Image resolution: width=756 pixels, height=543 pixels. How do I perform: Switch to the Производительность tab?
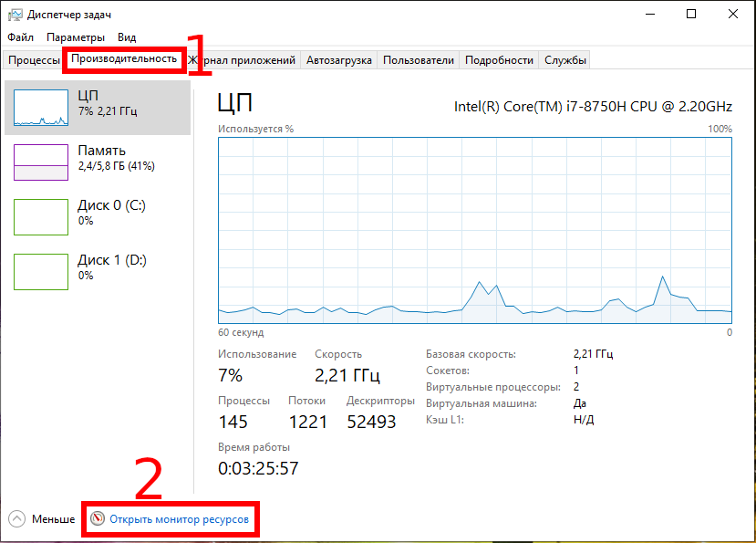tap(124, 59)
